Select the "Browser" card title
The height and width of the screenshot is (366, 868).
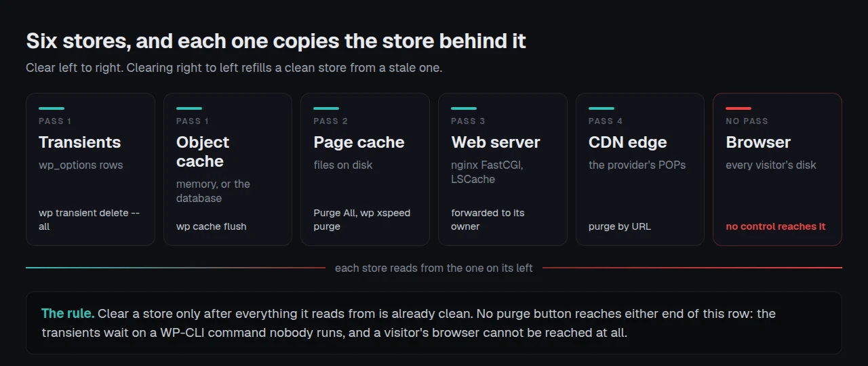click(758, 142)
